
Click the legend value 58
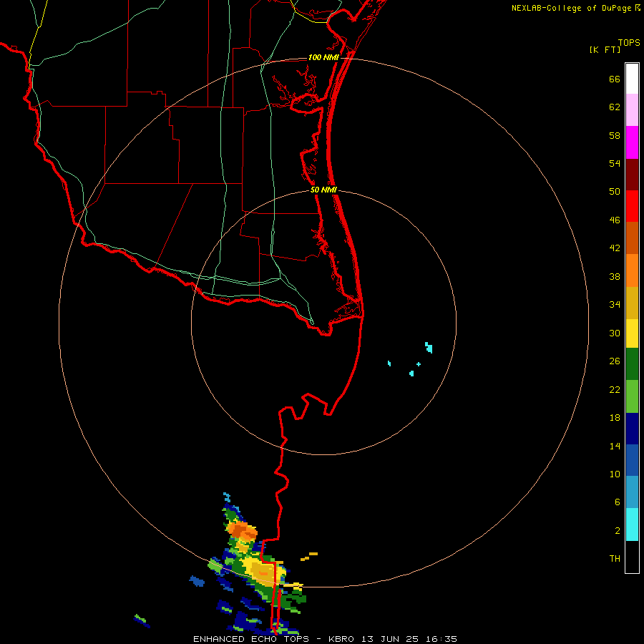(615, 135)
